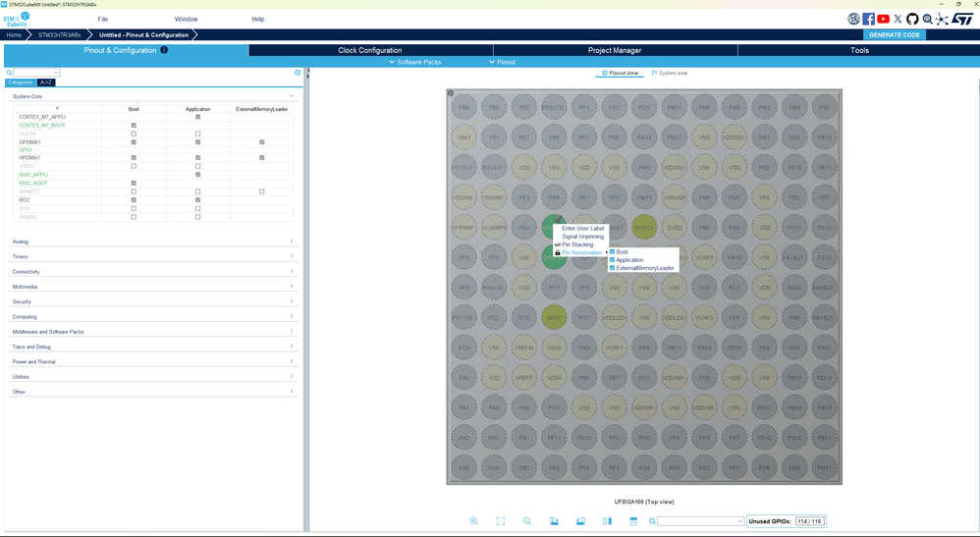This screenshot has height=537, width=980.
Task: Toggle IWDG Boot checkbox
Action: pos(134,166)
